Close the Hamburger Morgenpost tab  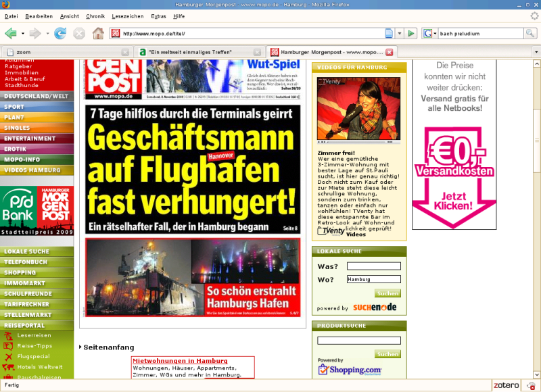click(x=390, y=52)
